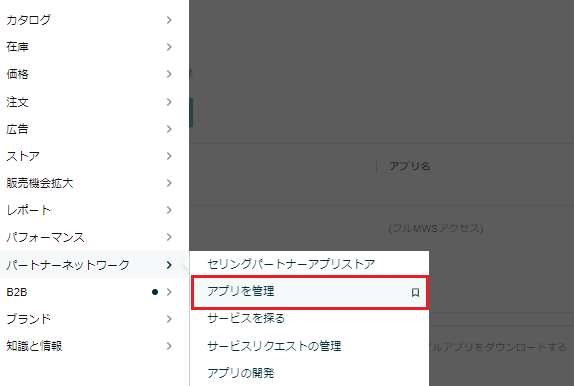
Task: Click the chevron arrow beside カタログ
Action: [x=169, y=20]
